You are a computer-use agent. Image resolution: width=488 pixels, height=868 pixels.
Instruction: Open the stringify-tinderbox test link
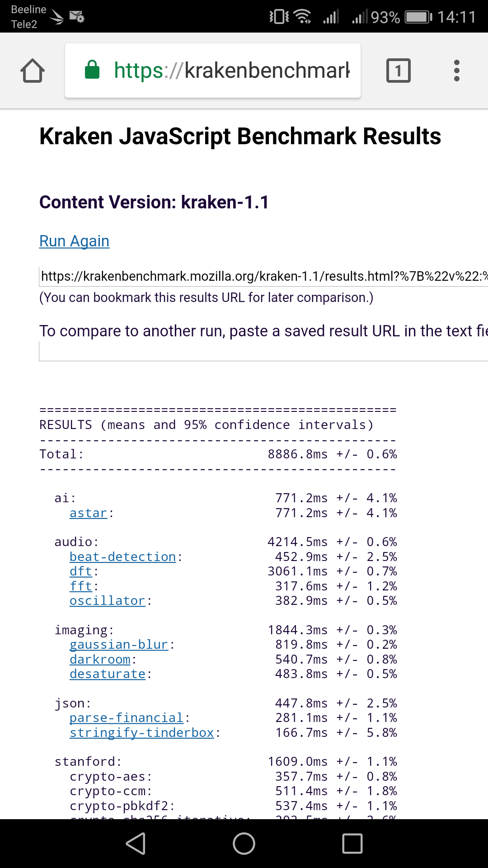pos(141,732)
